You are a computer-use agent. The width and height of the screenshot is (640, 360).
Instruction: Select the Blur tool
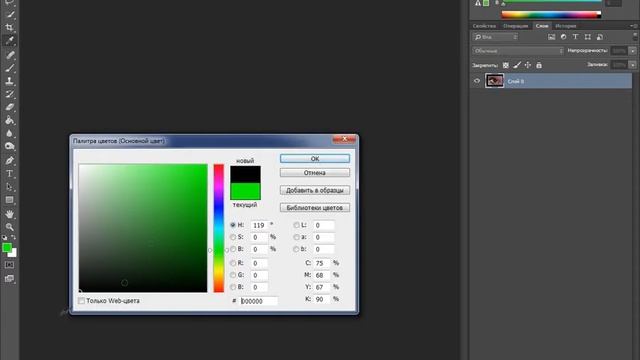pyautogui.click(x=10, y=133)
